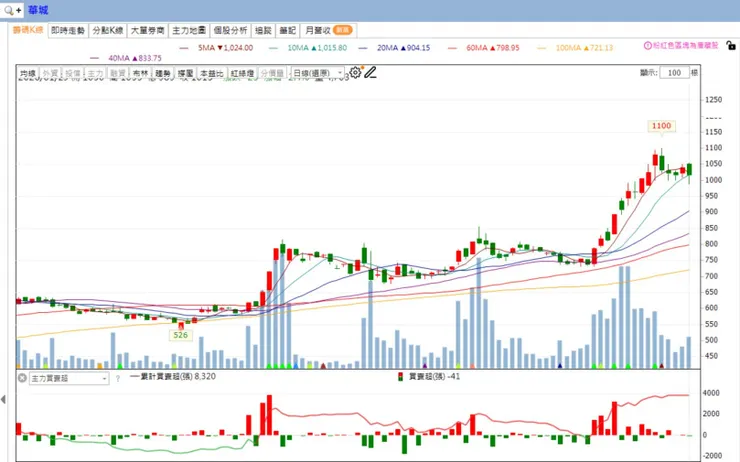Switch to 主力地圖 tab

click(x=189, y=30)
